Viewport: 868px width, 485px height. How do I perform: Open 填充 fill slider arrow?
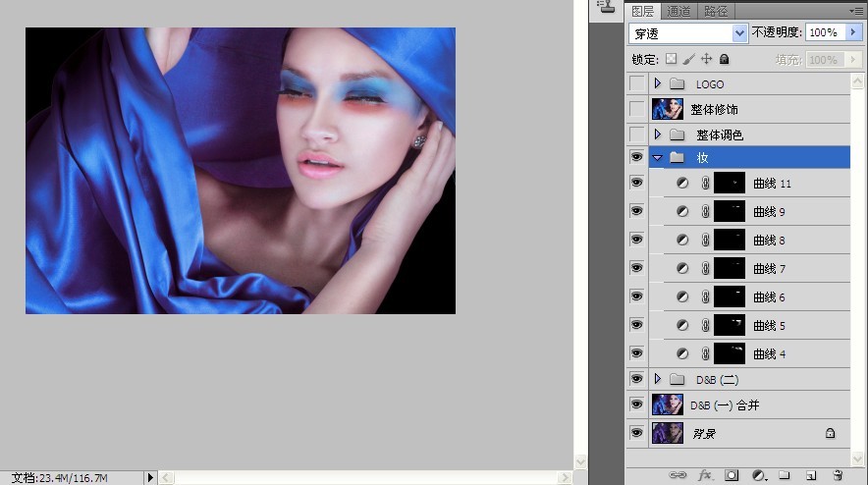click(853, 59)
